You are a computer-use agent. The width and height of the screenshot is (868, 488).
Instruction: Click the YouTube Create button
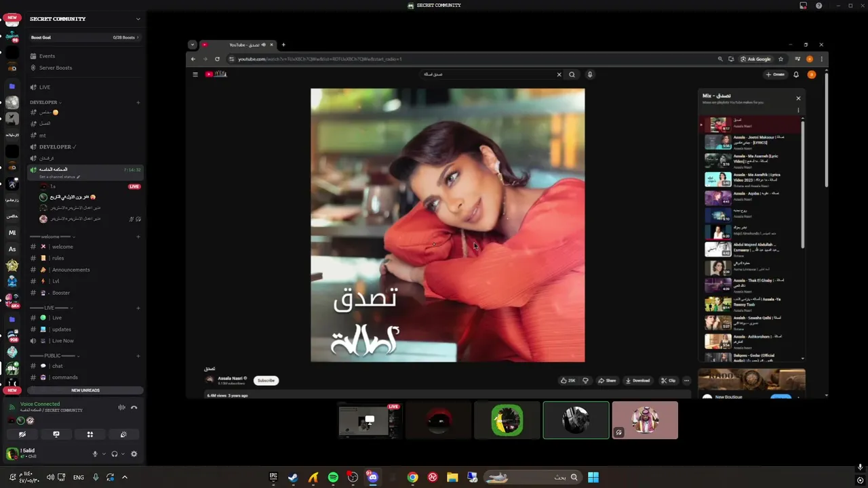pyautogui.click(x=775, y=75)
